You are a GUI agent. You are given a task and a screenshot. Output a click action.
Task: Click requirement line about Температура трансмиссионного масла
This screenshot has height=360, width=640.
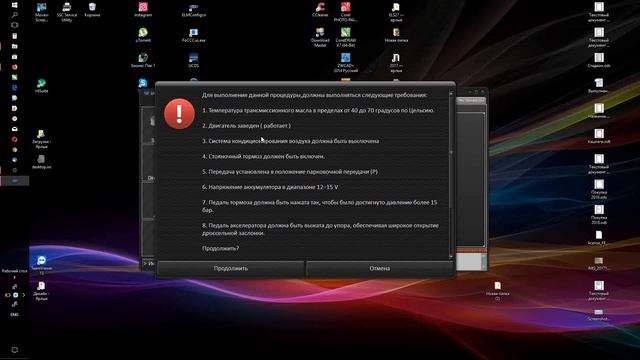(318, 110)
